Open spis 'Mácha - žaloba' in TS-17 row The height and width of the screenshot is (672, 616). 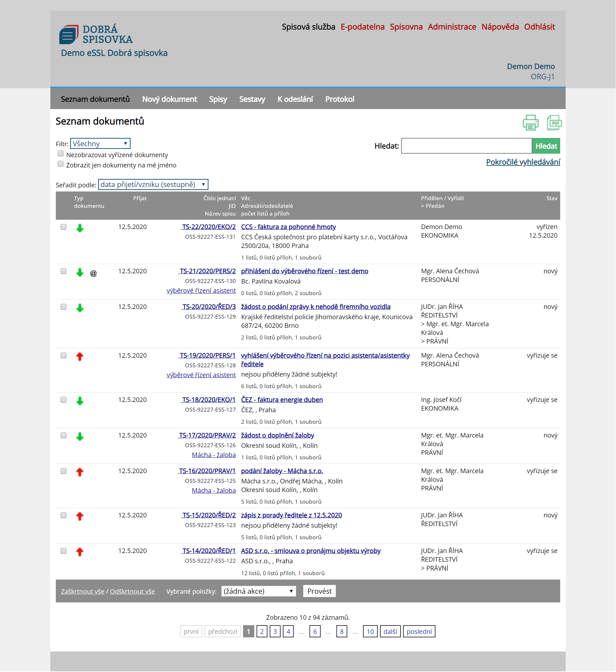pyautogui.click(x=214, y=455)
